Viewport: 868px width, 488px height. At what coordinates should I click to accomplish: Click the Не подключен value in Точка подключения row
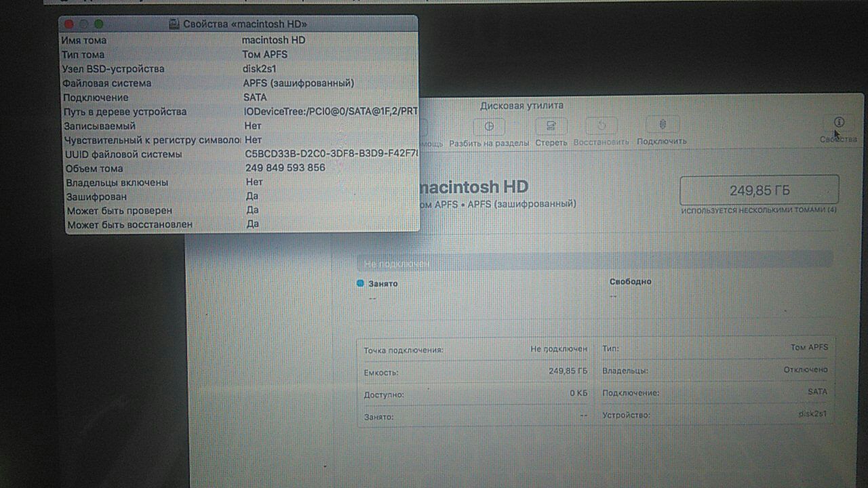pos(559,349)
